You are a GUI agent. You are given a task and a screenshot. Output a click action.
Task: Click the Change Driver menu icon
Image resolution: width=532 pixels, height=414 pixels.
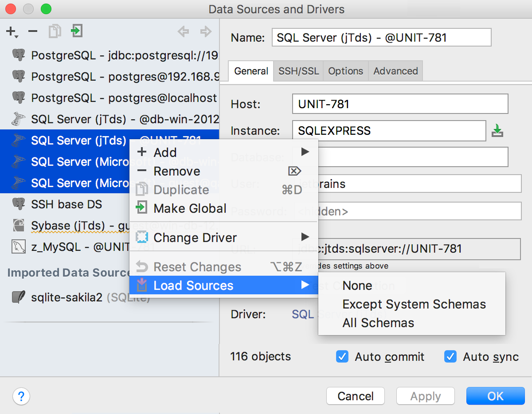[x=141, y=238]
